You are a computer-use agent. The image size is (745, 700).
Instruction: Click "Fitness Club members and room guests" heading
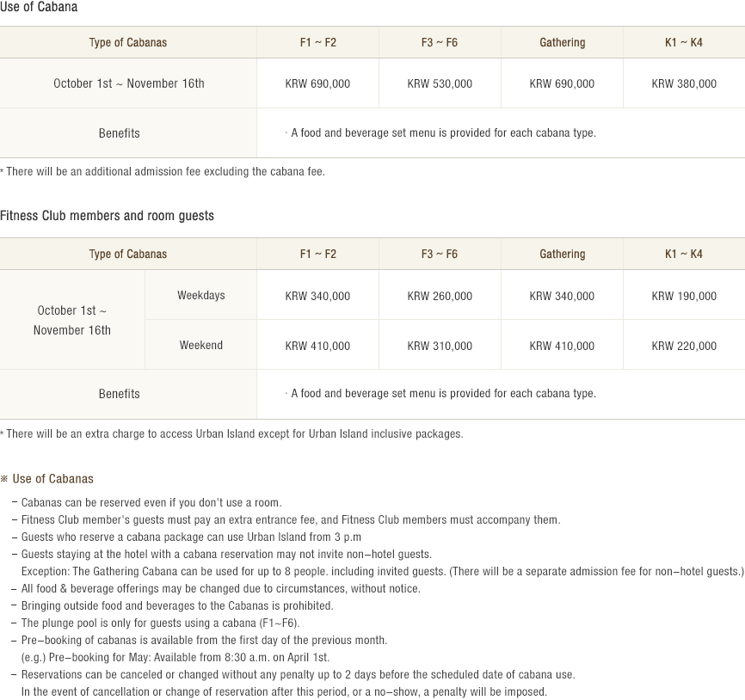point(107,216)
